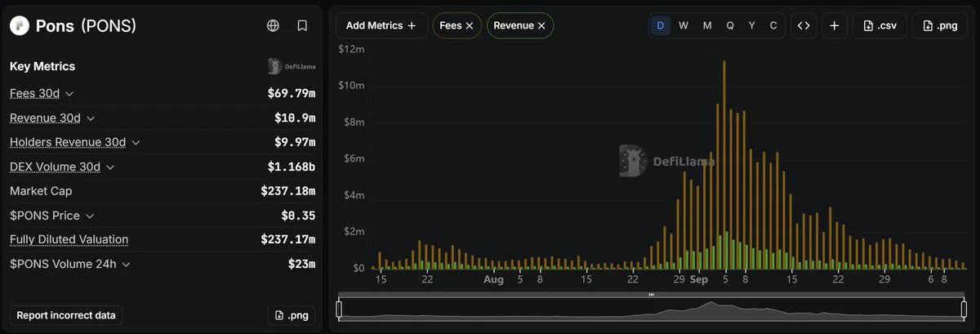Switch to weekly interval W
This screenshot has width=980, height=334.
684,25
